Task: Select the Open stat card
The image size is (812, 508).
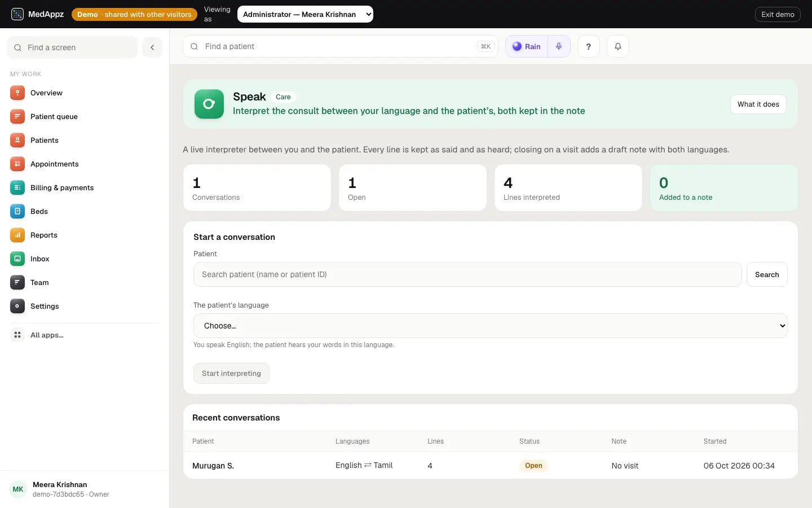Action: point(413,188)
